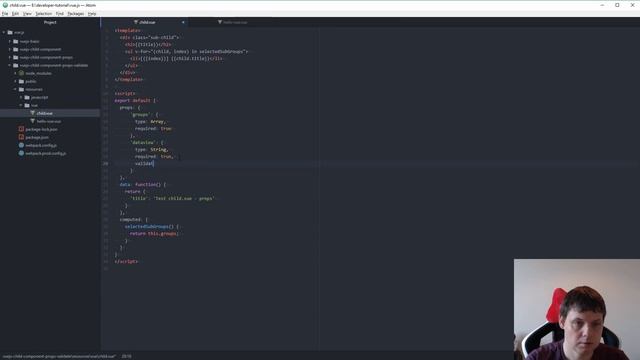
Task: Open the Find menu
Action: click(60, 13)
